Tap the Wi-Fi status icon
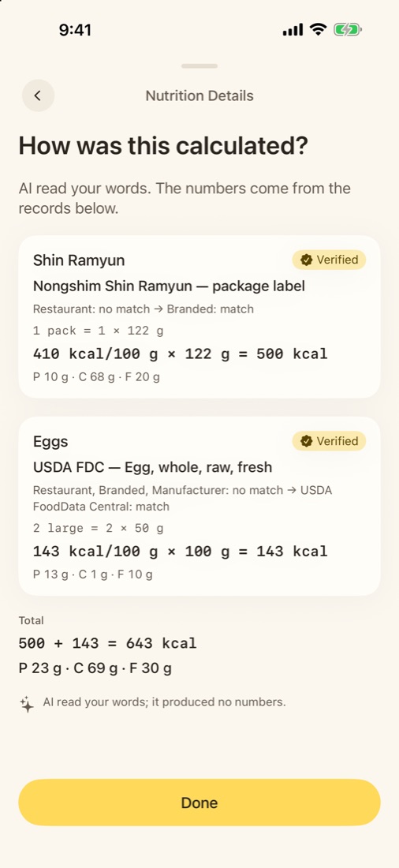 point(319,29)
